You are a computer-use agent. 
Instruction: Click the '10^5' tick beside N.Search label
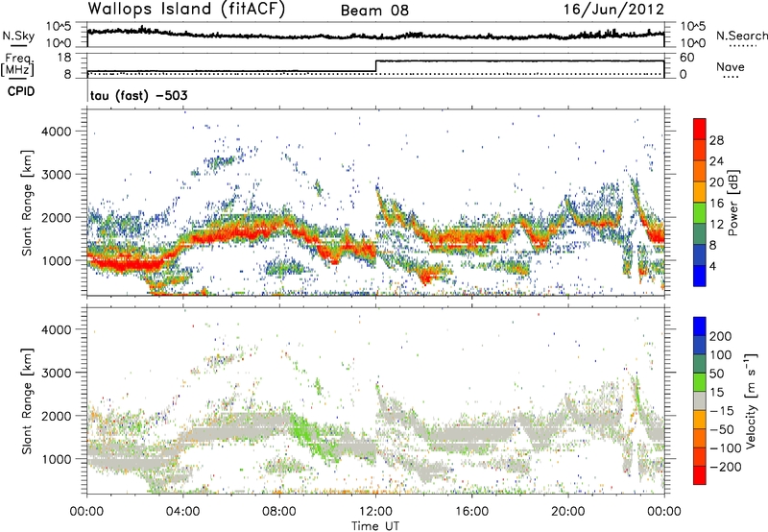click(x=693, y=26)
